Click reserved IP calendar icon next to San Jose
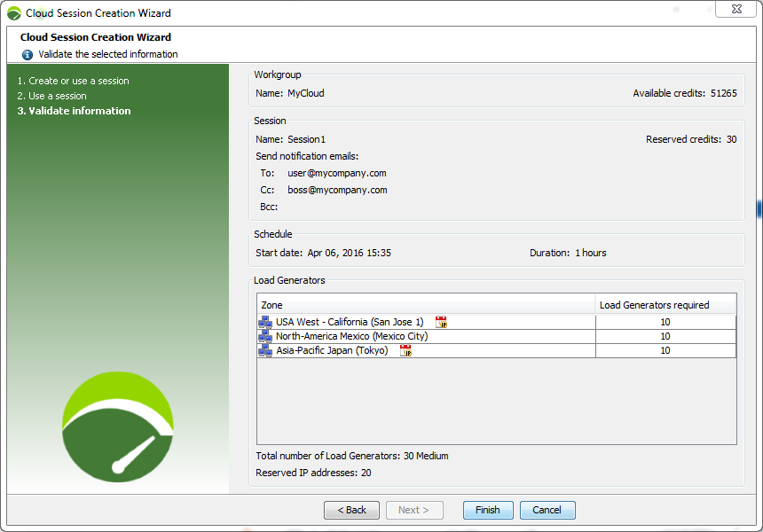The width and height of the screenshot is (763, 532). (x=441, y=322)
